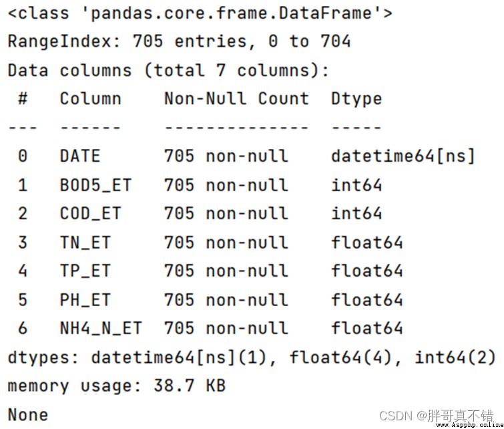Click the DATE column name
The width and height of the screenshot is (504, 429).
(80, 156)
